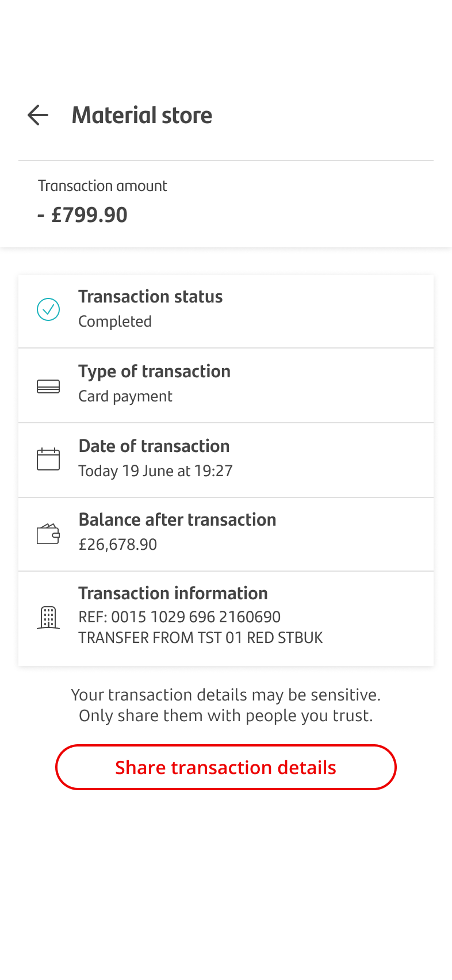Select the Transaction status heading
The image size is (452, 980).
(151, 297)
